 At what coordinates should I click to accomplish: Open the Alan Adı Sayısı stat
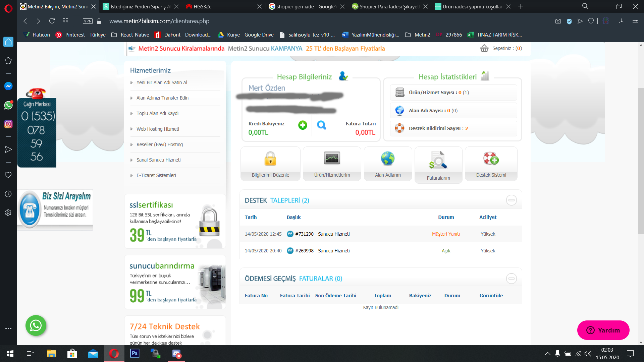(x=453, y=111)
